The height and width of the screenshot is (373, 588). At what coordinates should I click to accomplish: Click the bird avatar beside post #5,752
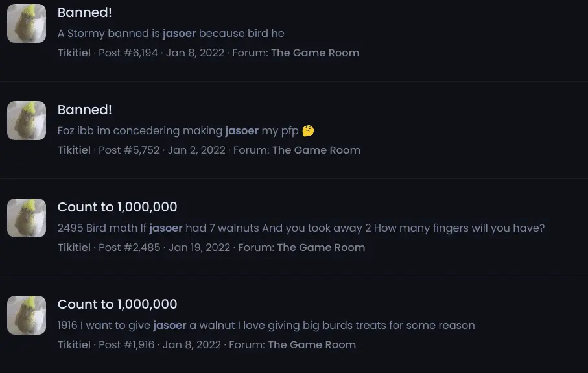pyautogui.click(x=27, y=121)
